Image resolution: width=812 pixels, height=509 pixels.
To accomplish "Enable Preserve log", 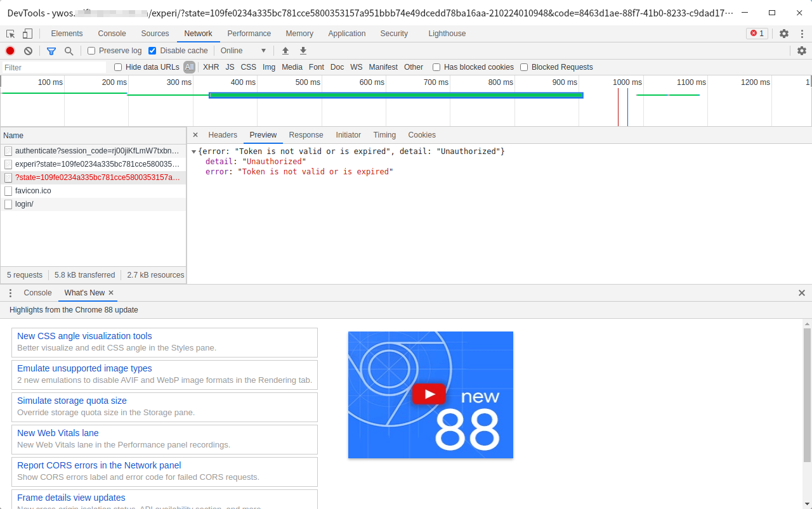I will point(91,50).
